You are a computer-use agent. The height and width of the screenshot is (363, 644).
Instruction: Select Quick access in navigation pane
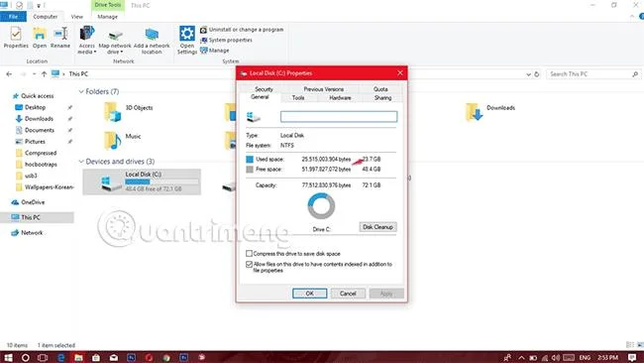click(x=33, y=96)
